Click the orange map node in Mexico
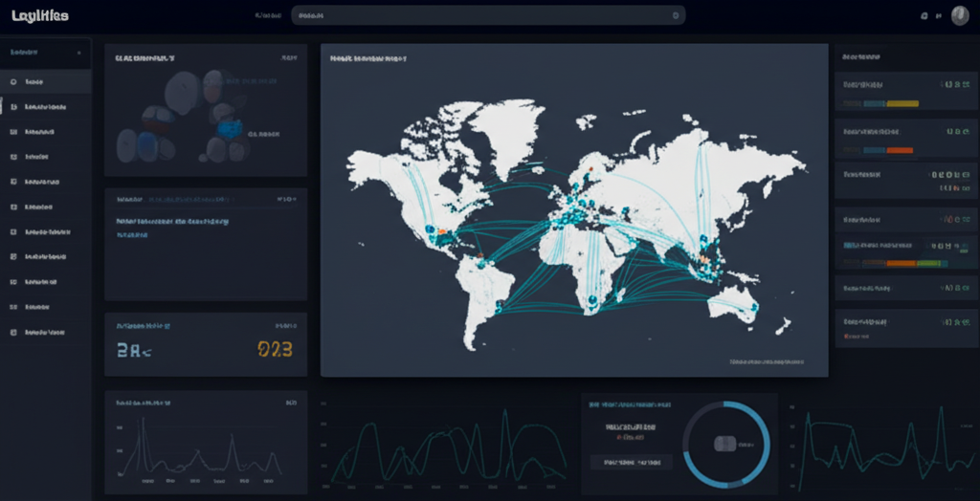The image size is (980, 501). click(x=442, y=231)
